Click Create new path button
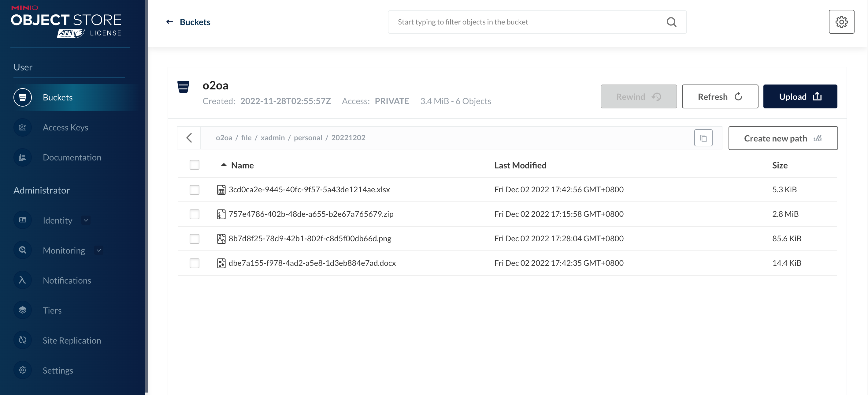The image size is (868, 395). coord(782,138)
